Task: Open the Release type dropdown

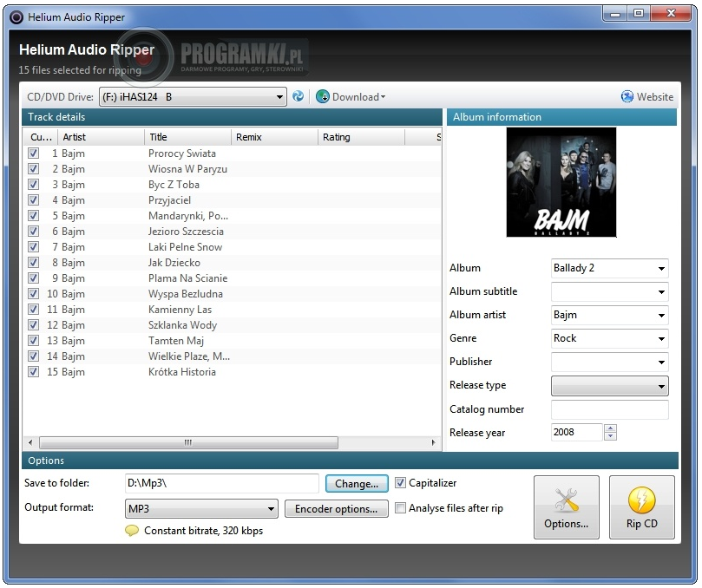Action: pos(610,386)
